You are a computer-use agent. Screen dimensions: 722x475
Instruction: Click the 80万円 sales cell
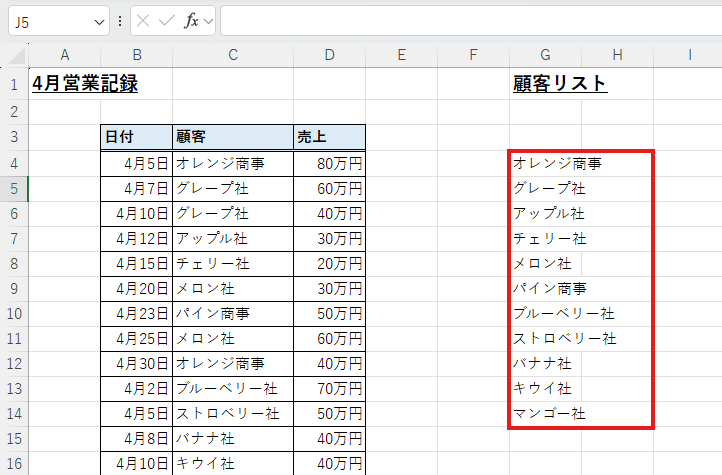[329, 163]
